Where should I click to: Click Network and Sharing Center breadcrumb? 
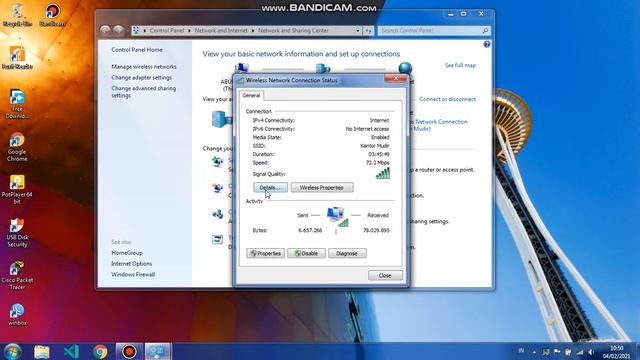pyautogui.click(x=293, y=31)
